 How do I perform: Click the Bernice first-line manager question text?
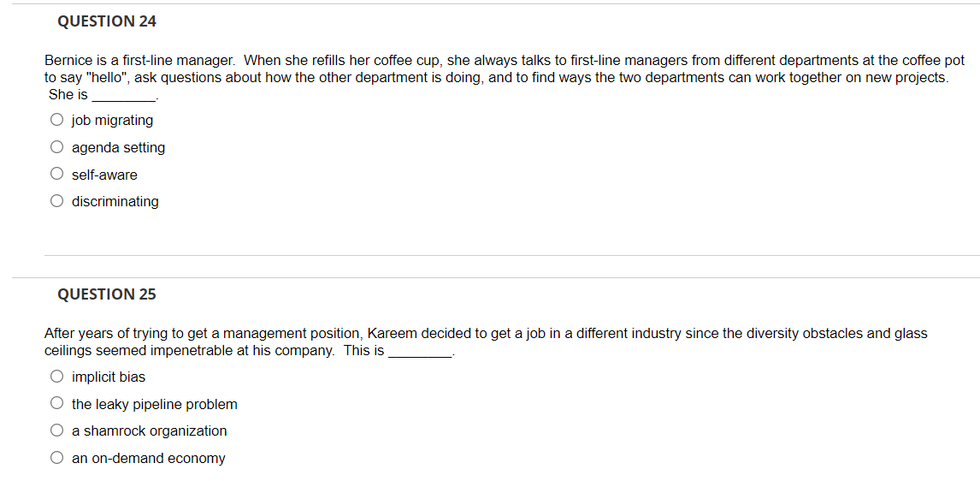coord(505,78)
